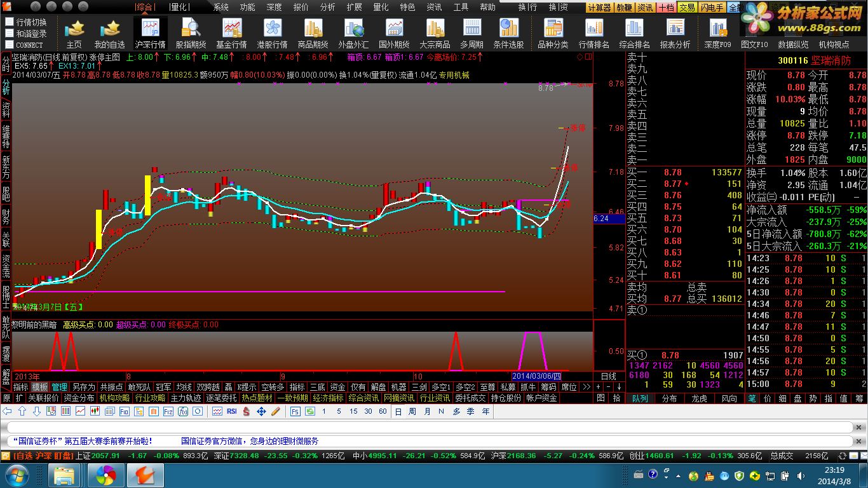Switch to the 龙虎 tab
The image size is (868, 488).
[699, 398]
